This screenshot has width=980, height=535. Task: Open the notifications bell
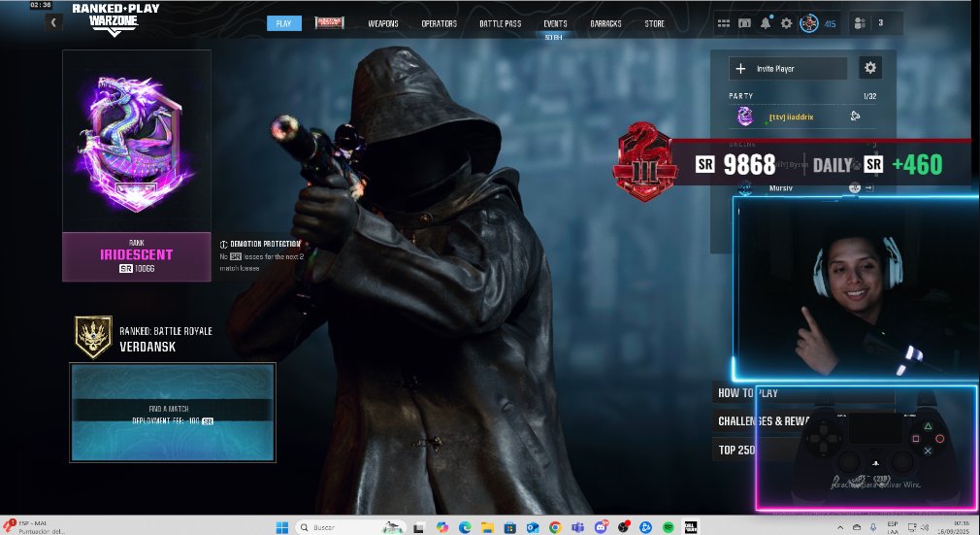(766, 23)
